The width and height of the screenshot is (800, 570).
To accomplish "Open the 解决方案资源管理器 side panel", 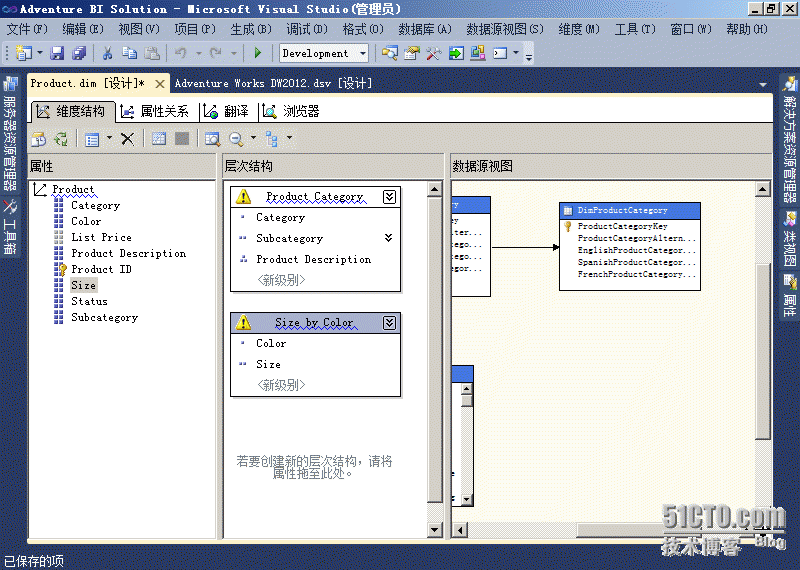I will click(790, 141).
